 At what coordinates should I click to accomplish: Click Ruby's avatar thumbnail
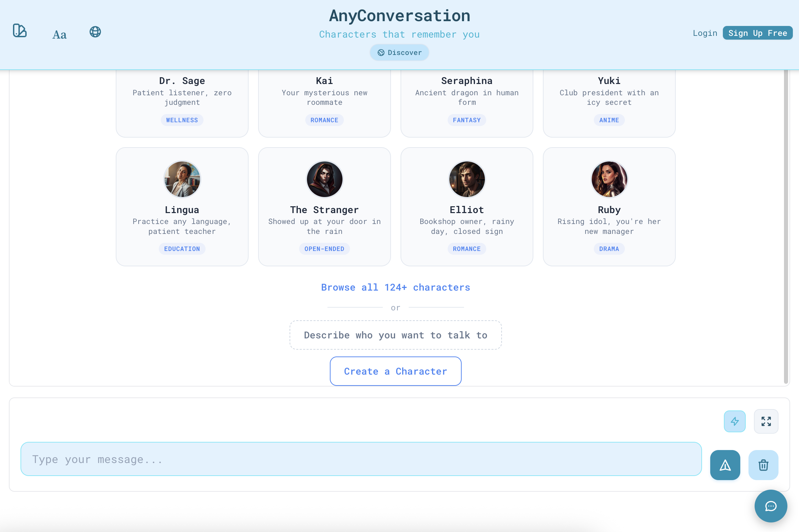tap(609, 179)
